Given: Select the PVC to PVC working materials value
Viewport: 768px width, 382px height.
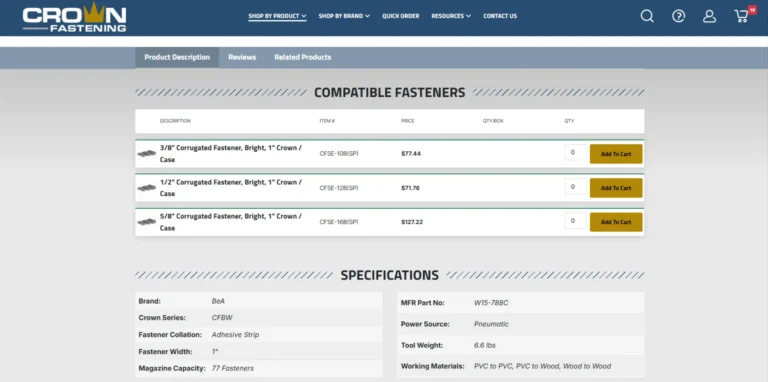Looking at the screenshot, I should (x=542, y=366).
